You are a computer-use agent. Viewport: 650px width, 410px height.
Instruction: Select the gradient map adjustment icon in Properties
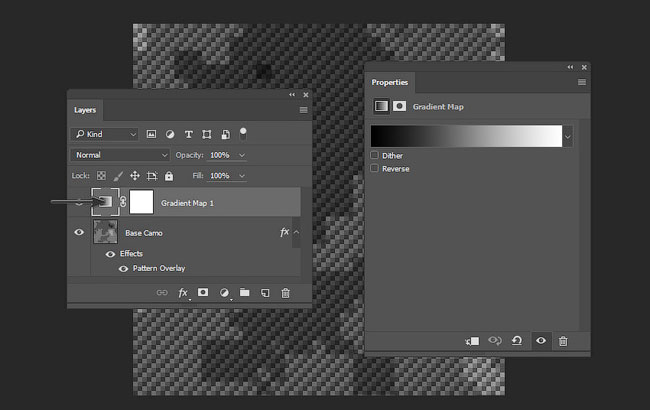tap(381, 106)
